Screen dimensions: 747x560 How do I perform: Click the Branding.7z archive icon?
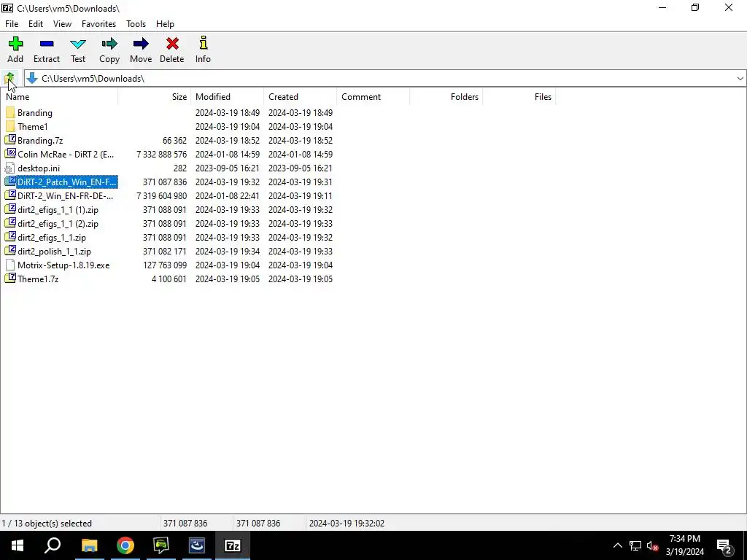pos(10,140)
